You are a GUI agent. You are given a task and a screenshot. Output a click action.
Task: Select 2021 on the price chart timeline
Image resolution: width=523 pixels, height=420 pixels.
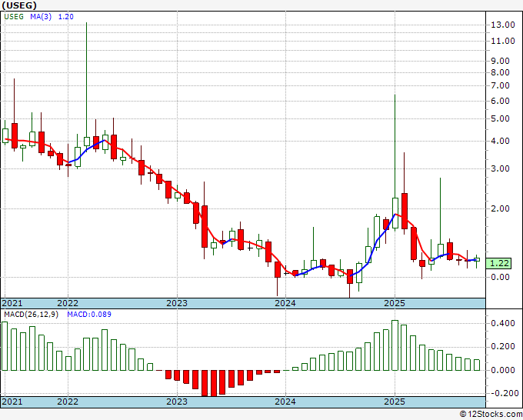[12, 303]
